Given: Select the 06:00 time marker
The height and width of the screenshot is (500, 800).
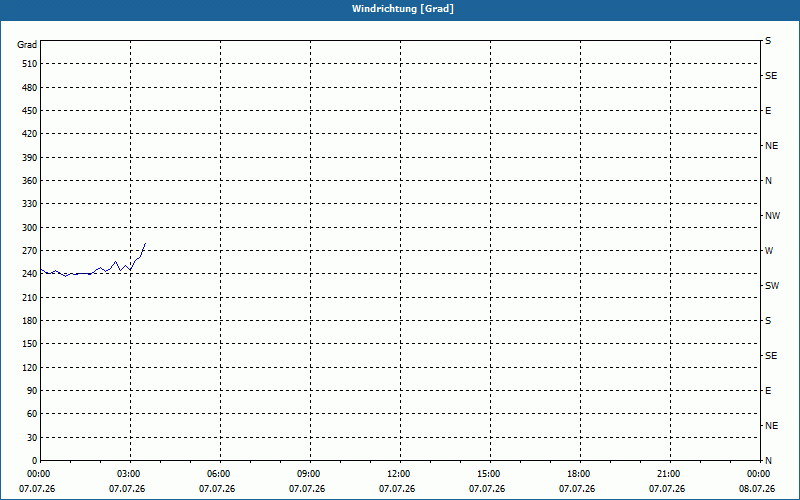Looking at the screenshot, I should coord(218,474).
